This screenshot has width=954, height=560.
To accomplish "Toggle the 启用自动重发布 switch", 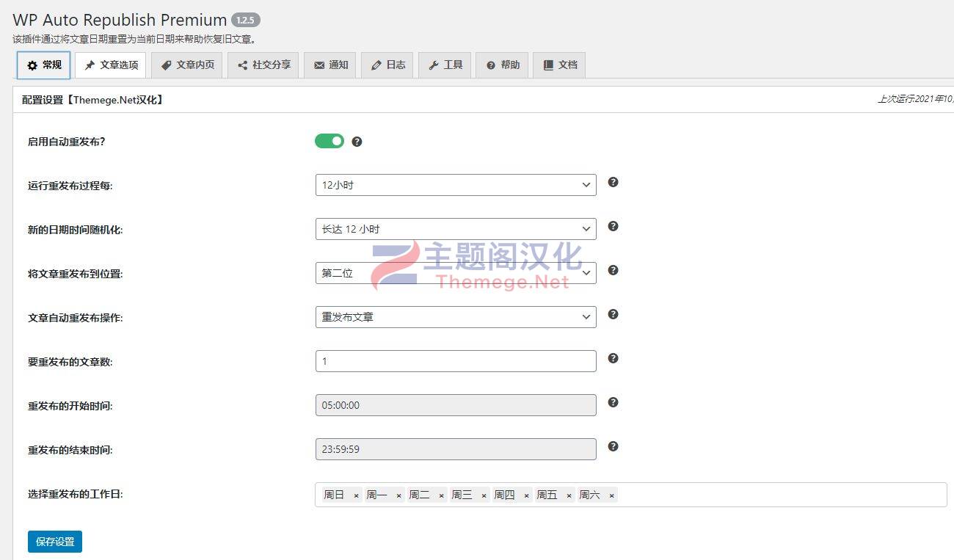I will (329, 141).
